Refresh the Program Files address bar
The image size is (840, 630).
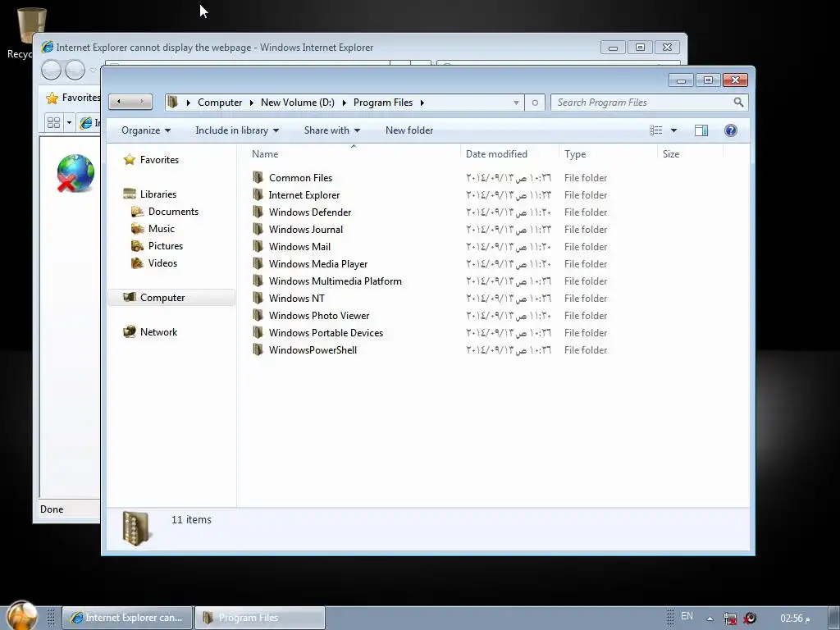pyautogui.click(x=535, y=103)
